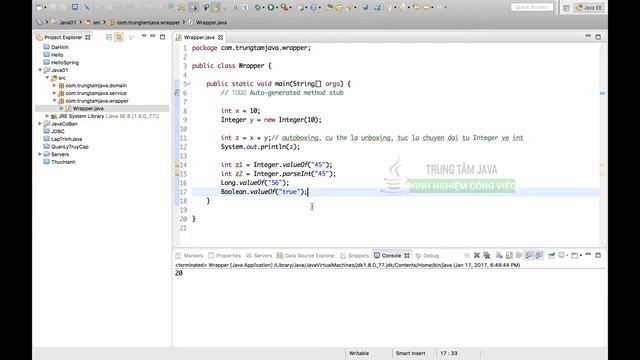The image size is (640, 360).
Task: Switch to the Properties tab
Action: tap(224, 256)
